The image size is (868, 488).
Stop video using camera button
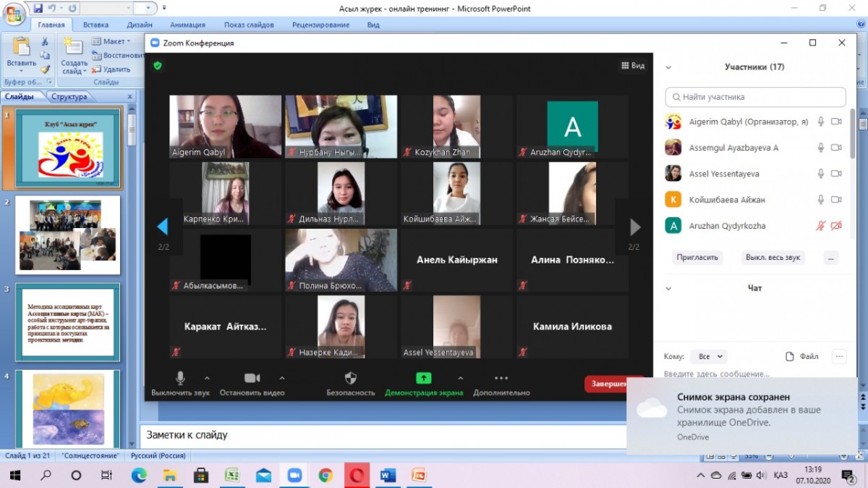252,378
